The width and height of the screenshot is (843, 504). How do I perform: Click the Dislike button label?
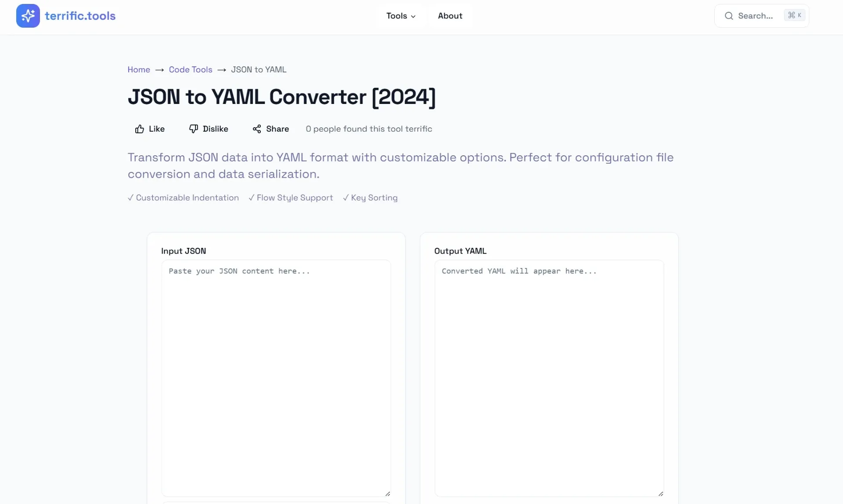tap(216, 129)
